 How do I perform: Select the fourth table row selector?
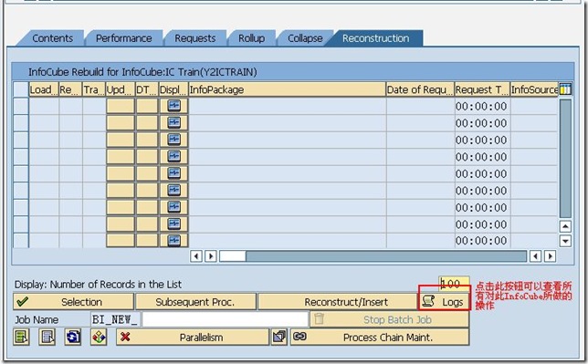(x=21, y=157)
